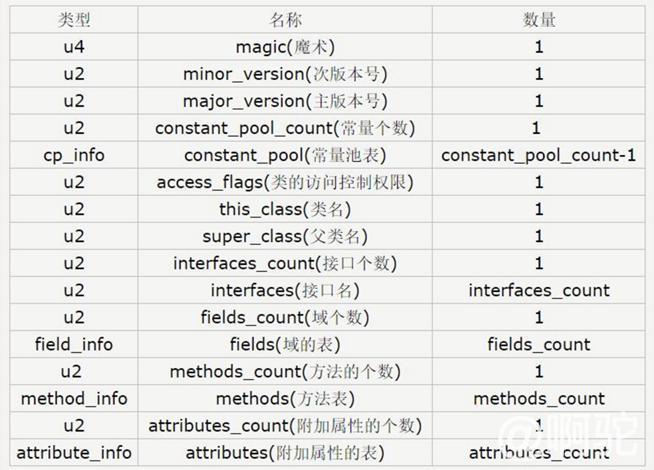Click the attribute_info type cell
Viewport: 654px width, 470px height.
pos(74,452)
